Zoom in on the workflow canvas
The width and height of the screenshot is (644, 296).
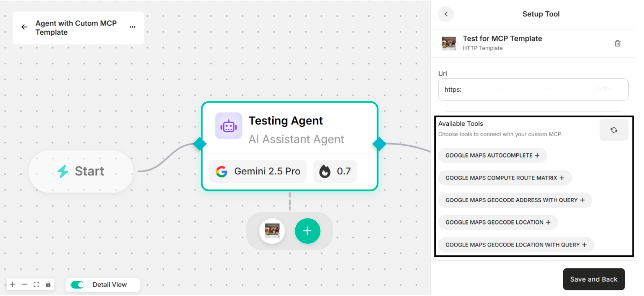pos(12,284)
